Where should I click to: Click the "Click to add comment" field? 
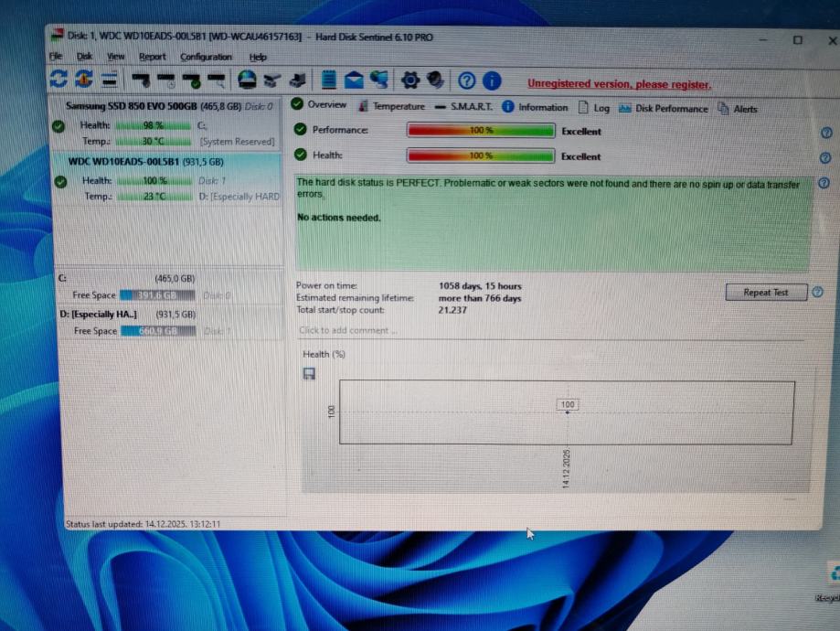[x=551, y=330]
